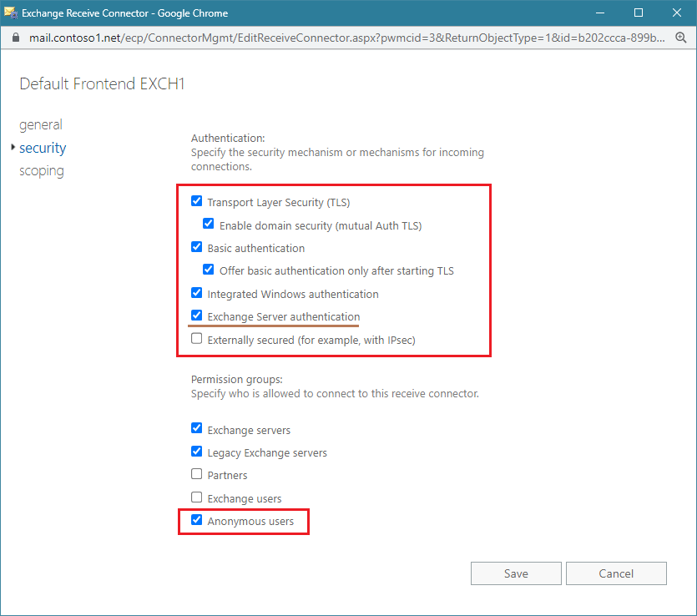Click 'Specify who is allowed to connect' text

[x=336, y=394]
